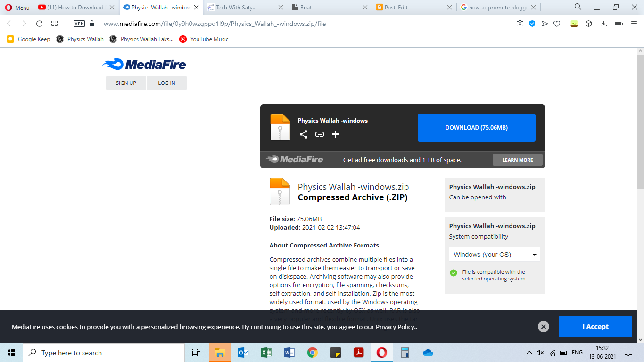The height and width of the screenshot is (362, 644).
Task: Go forward with the forward arrow
Action: pos(24,24)
